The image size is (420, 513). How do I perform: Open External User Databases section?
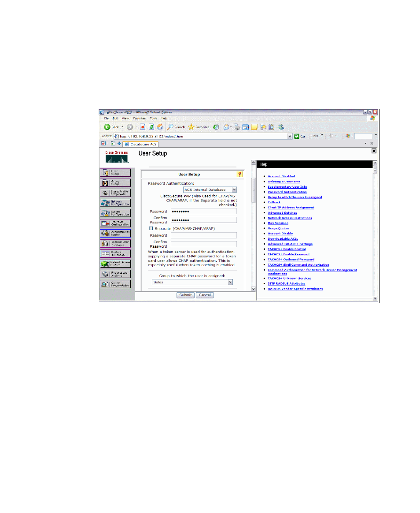coord(115,243)
